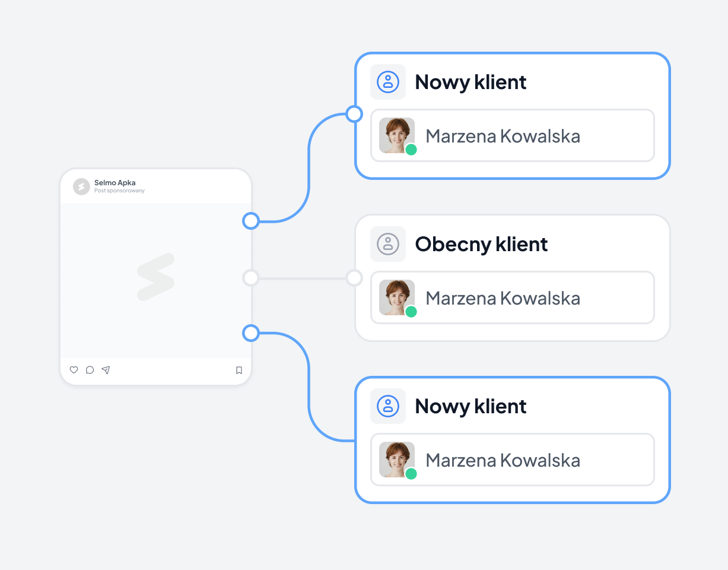The width and height of the screenshot is (728, 570).
Task: Click connector node on top Nowy klient card
Action: pos(354,114)
